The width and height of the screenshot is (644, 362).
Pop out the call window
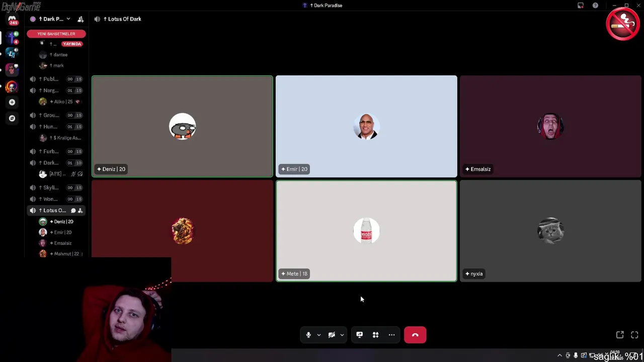coord(620,335)
